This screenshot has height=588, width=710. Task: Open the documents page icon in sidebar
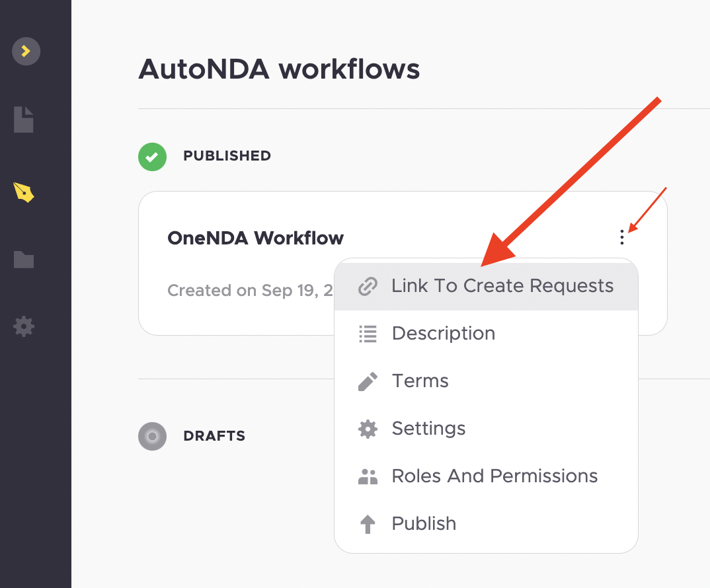pos(24,120)
